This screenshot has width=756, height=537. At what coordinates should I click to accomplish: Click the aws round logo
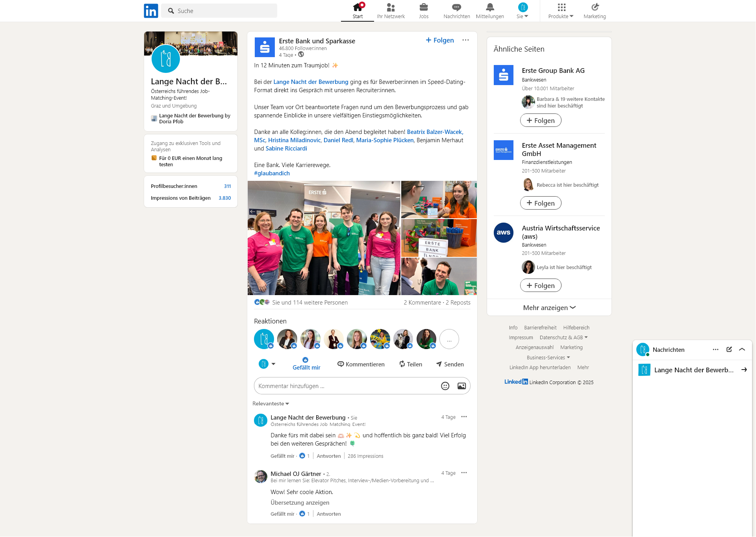pyautogui.click(x=504, y=233)
